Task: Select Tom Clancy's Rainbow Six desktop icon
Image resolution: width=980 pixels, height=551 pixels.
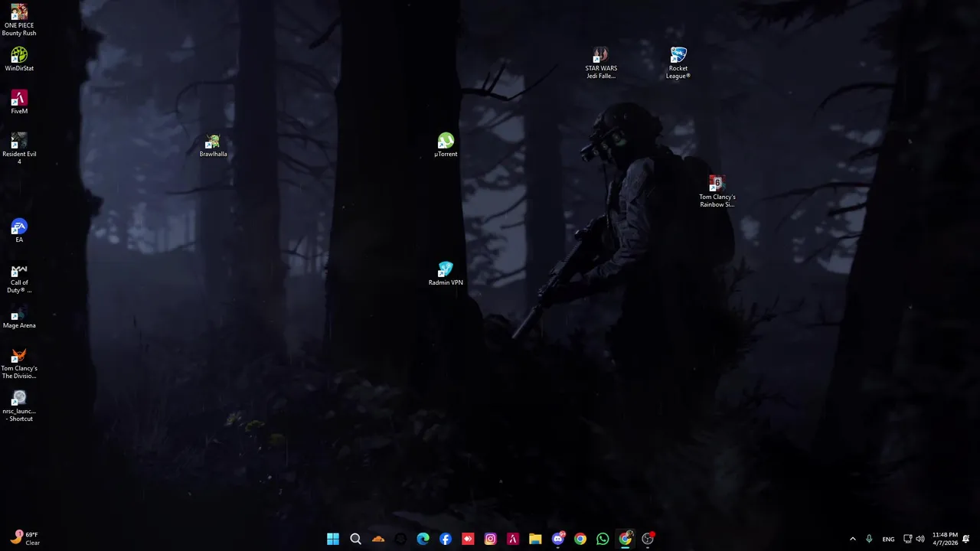Action: [x=717, y=191]
